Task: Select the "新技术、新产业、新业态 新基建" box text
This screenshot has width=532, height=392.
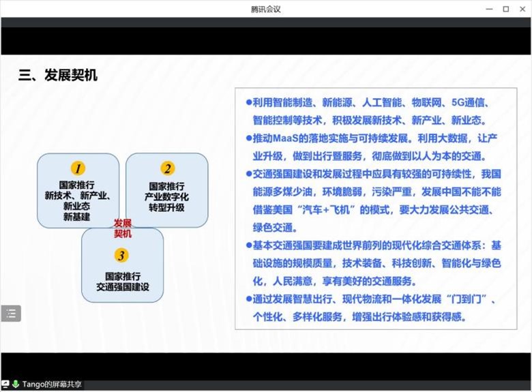Action: (x=77, y=201)
